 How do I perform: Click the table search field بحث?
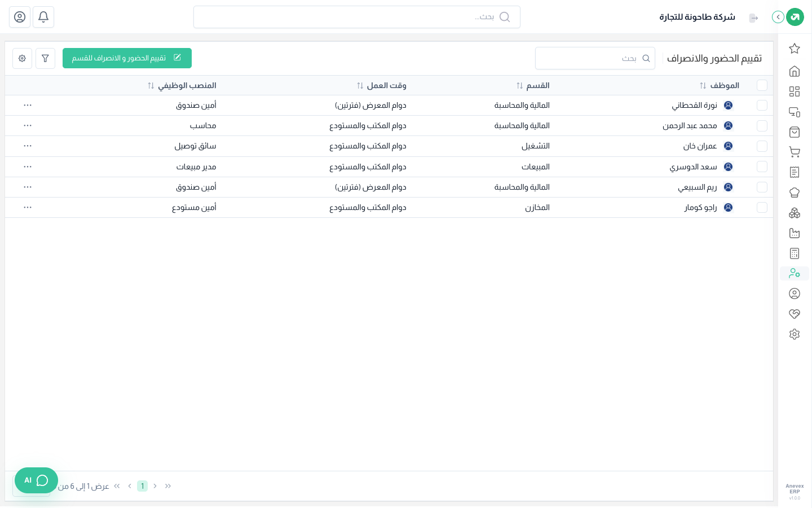coord(595,58)
